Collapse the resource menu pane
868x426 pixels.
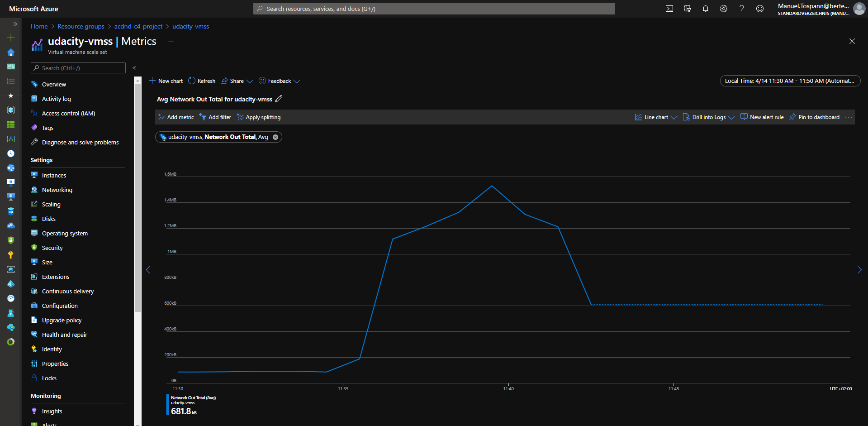[134, 68]
